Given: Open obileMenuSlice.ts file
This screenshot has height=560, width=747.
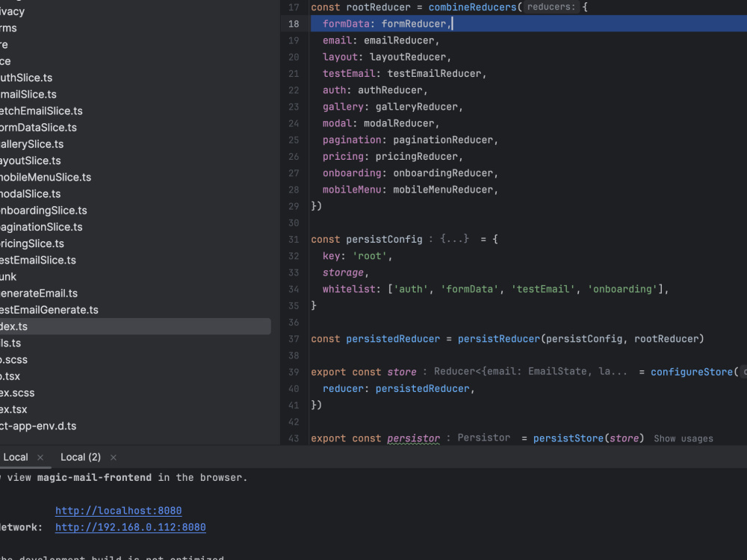Looking at the screenshot, I should 46,177.
